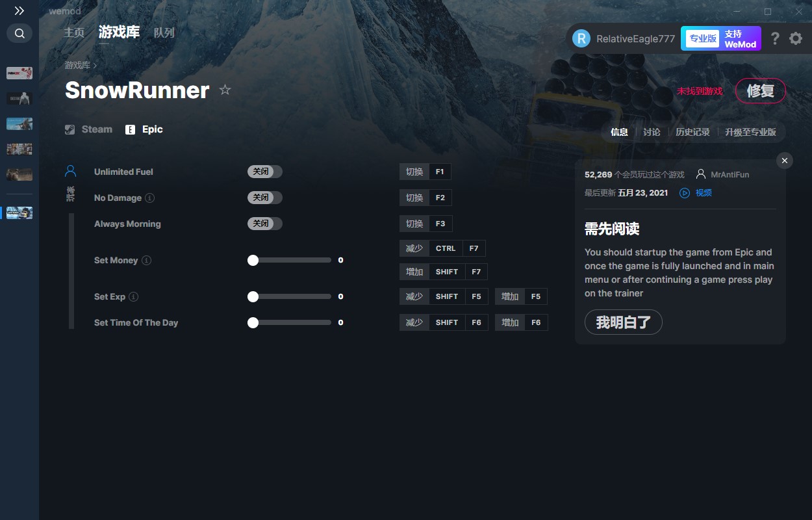
Task: Click the video play circle icon
Action: coord(685,193)
